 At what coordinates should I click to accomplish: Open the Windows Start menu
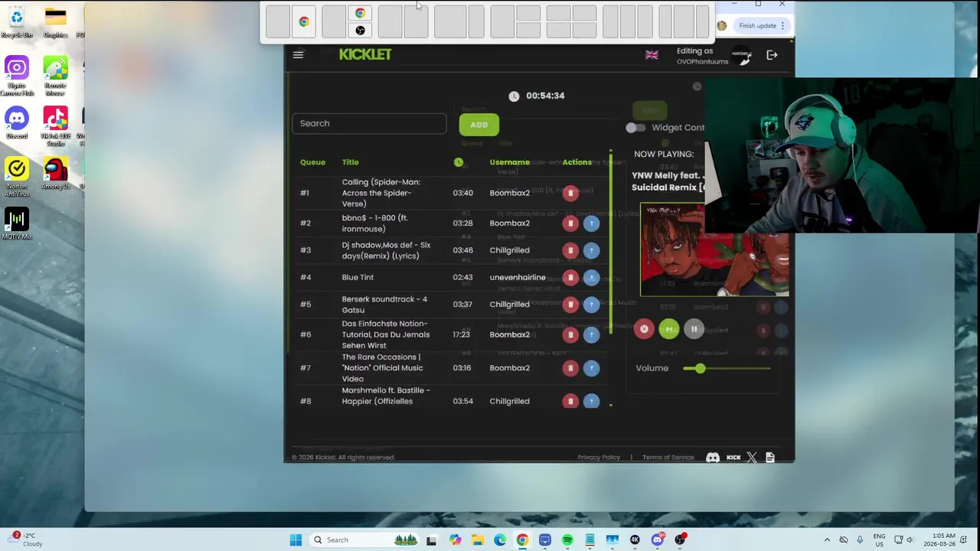296,540
